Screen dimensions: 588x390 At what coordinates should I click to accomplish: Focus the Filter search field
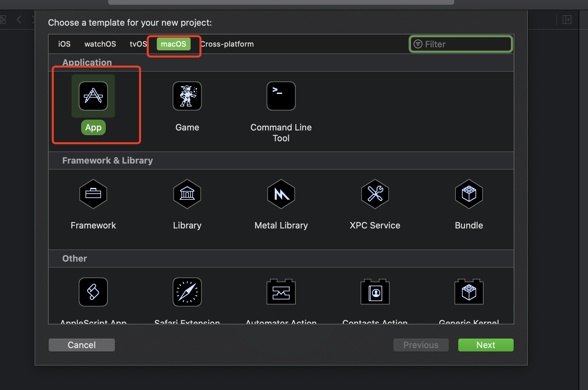461,44
